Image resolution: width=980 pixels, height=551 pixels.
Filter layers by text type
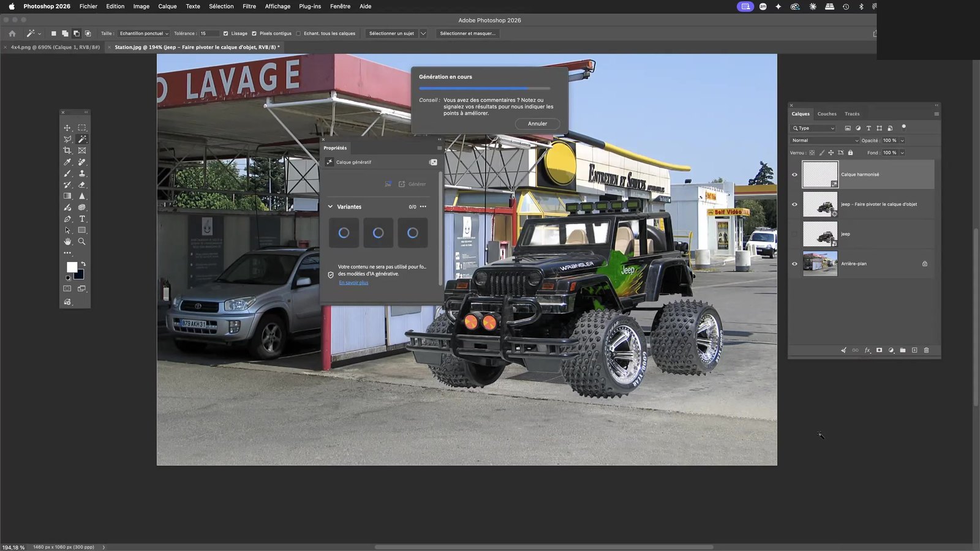click(869, 128)
